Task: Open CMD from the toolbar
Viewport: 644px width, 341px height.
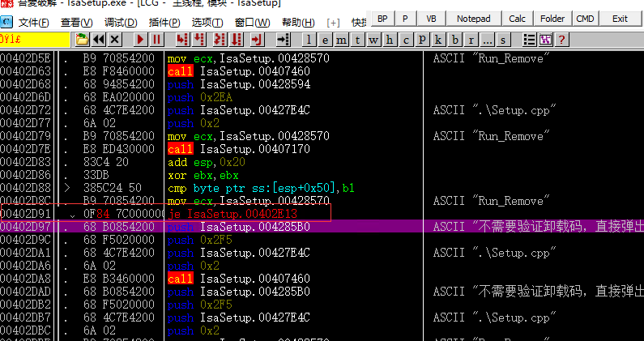Action: point(585,19)
